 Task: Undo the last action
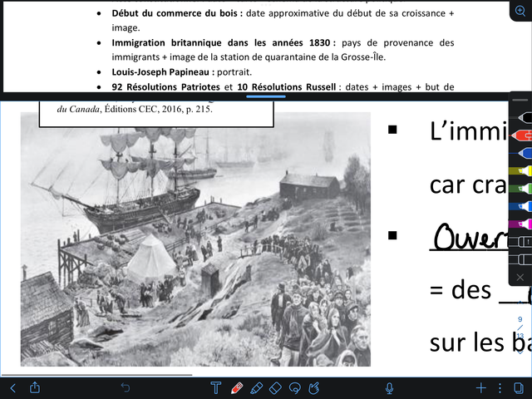pyautogui.click(x=126, y=387)
